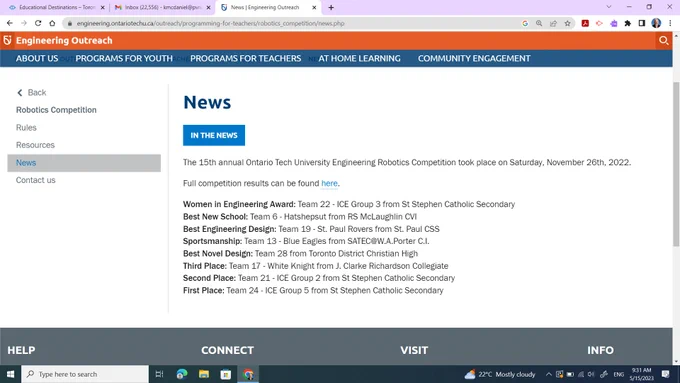
Task: Click the taskbar search box
Action: click(x=85, y=374)
